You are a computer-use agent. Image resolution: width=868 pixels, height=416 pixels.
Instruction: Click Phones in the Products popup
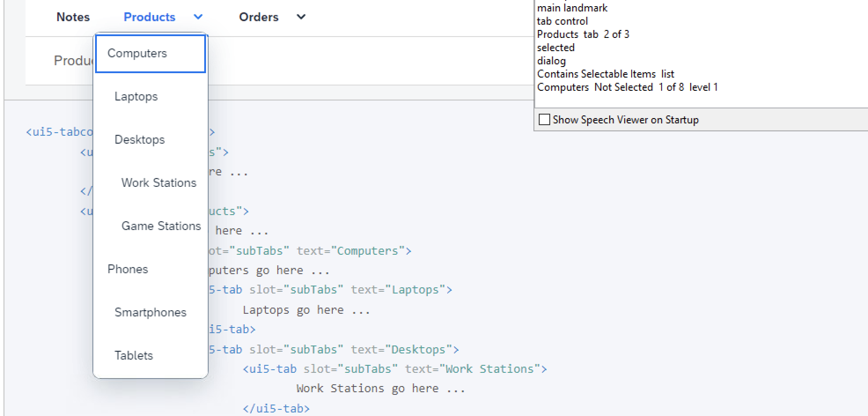click(x=128, y=269)
